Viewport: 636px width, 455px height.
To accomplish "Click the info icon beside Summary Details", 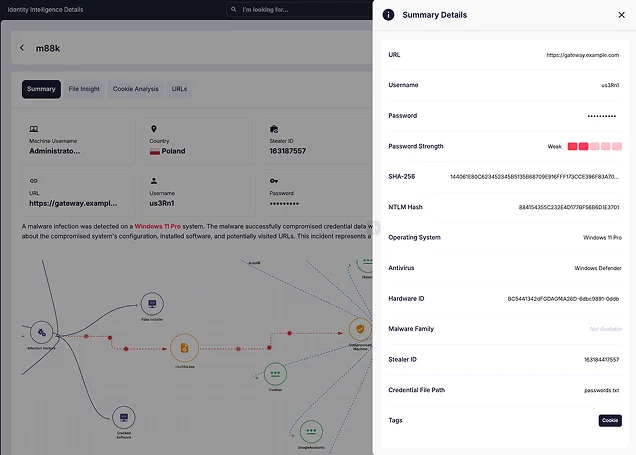I will tap(388, 15).
